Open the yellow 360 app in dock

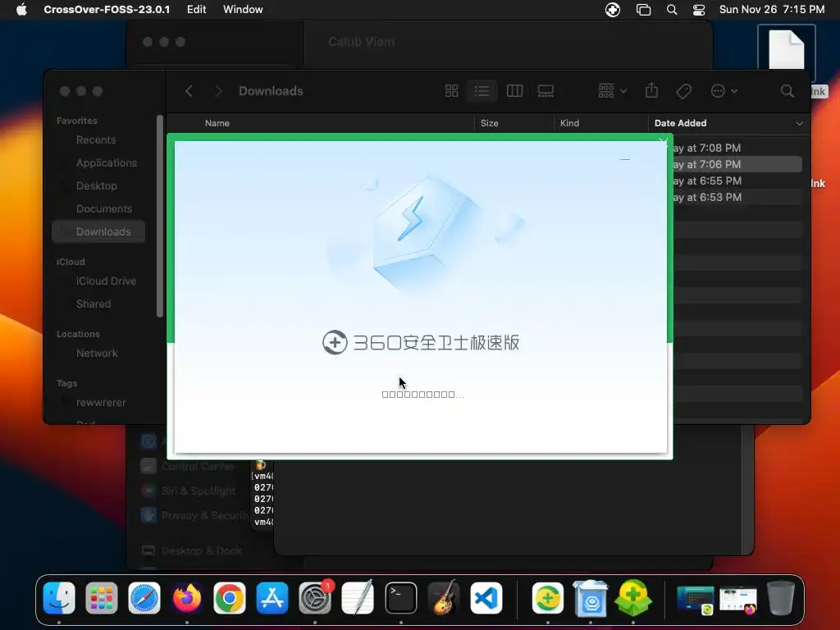coord(547,598)
